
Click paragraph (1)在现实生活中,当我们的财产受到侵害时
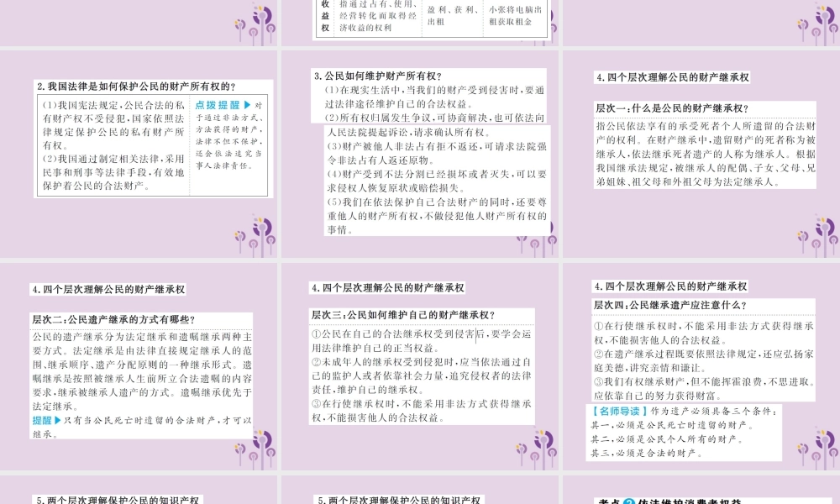(435, 97)
